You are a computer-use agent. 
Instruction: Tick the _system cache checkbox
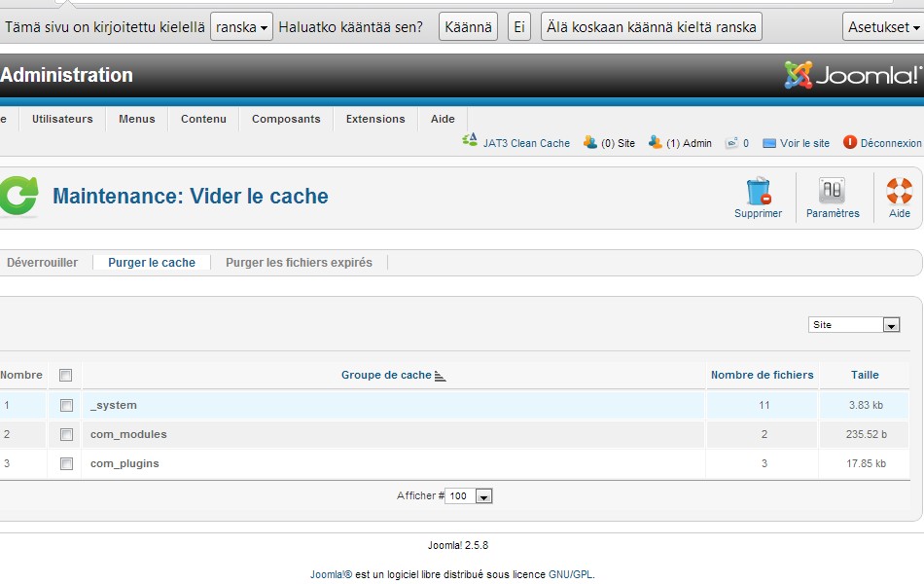[x=66, y=405]
